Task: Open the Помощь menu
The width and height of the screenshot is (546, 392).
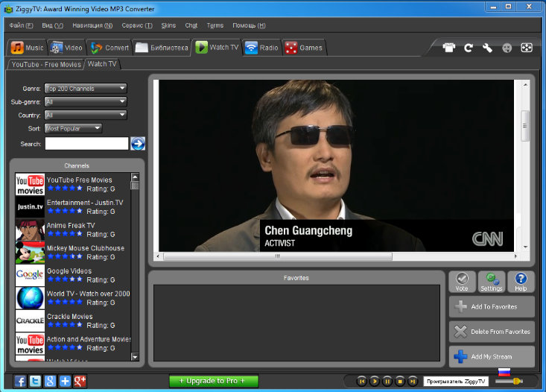Action: 249,25
